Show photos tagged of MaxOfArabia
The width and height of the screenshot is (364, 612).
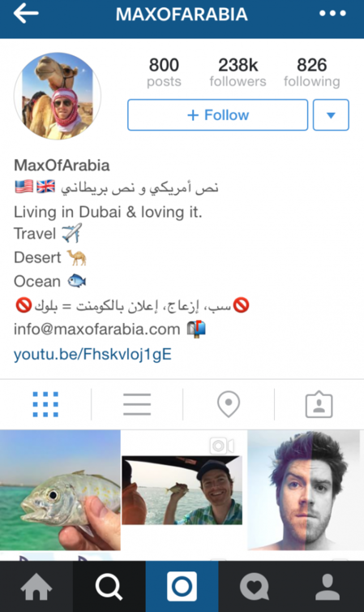[x=319, y=404]
